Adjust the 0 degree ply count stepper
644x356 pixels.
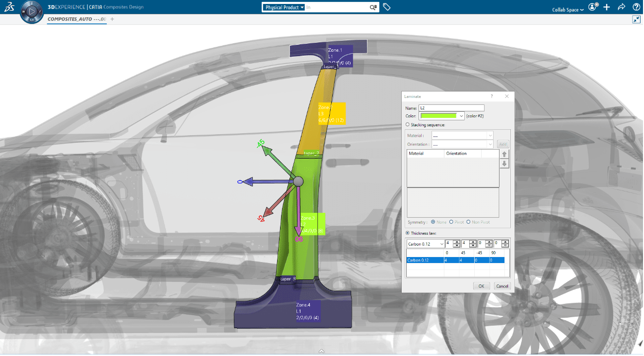click(x=456, y=244)
